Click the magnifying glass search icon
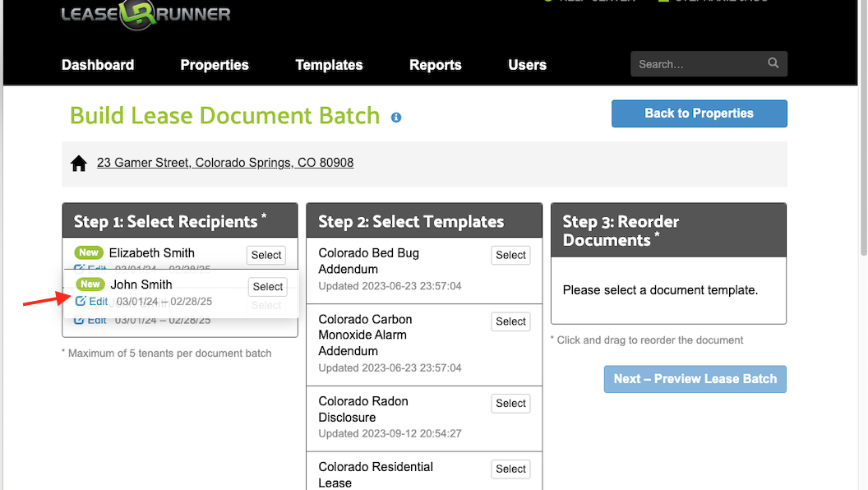Image resolution: width=868 pixels, height=490 pixels. tap(773, 63)
